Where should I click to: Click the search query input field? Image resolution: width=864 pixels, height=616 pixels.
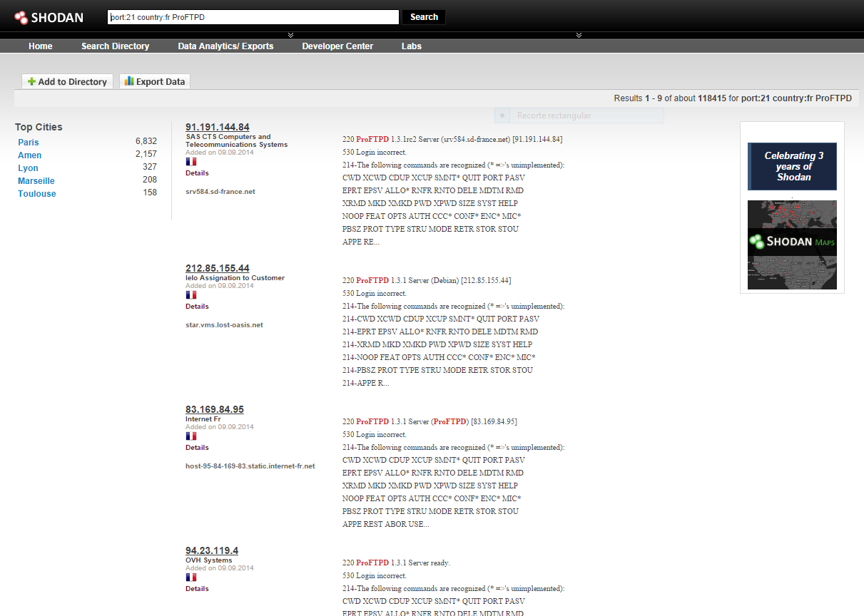[x=253, y=17]
